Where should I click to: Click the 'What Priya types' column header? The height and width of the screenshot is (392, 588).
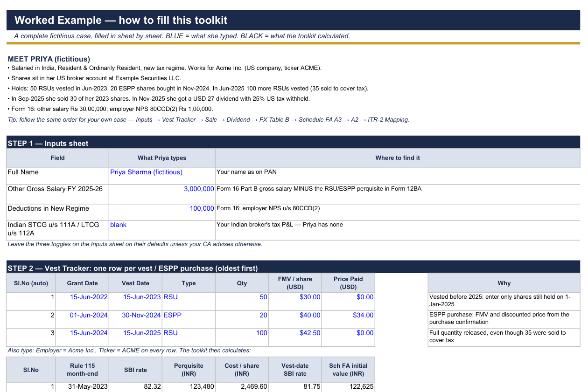coord(162,158)
